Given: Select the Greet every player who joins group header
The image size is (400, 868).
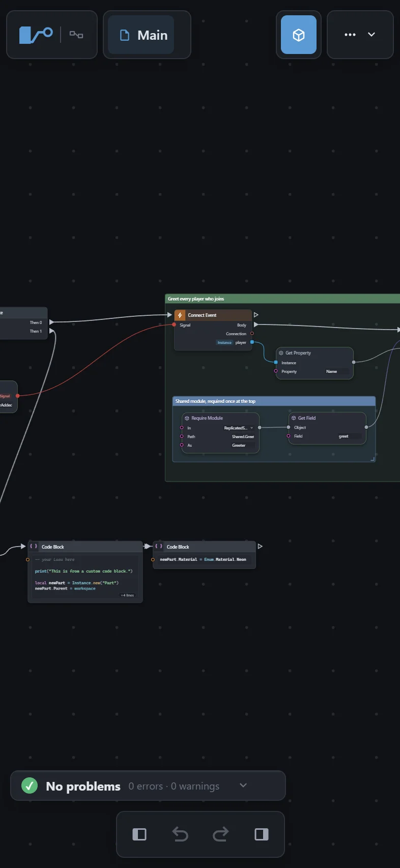Looking at the screenshot, I should click(x=282, y=299).
